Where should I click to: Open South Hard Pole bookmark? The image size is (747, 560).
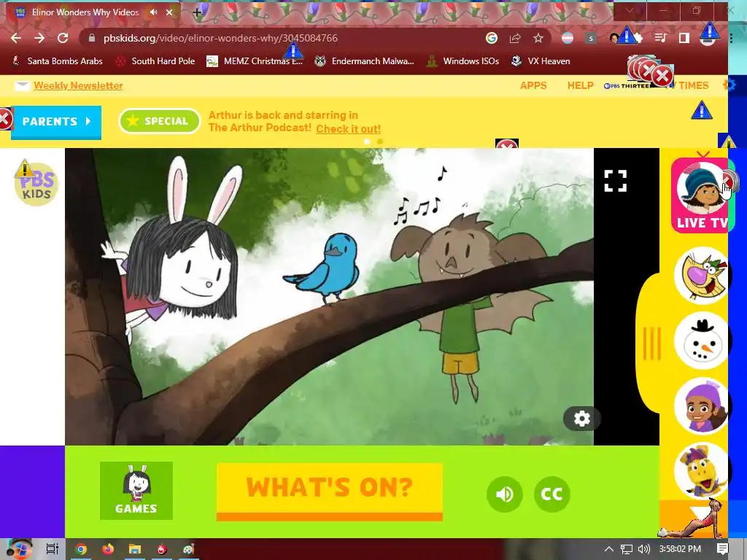155,61
